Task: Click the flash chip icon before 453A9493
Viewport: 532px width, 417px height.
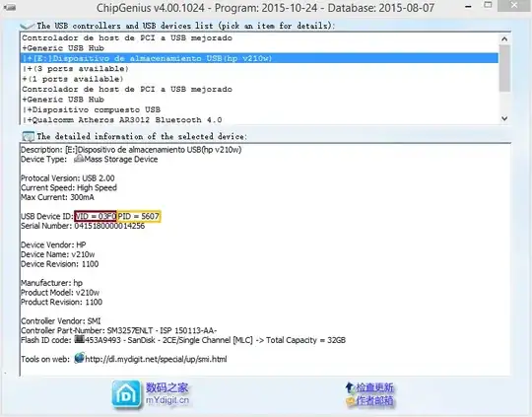Action: click(x=79, y=339)
